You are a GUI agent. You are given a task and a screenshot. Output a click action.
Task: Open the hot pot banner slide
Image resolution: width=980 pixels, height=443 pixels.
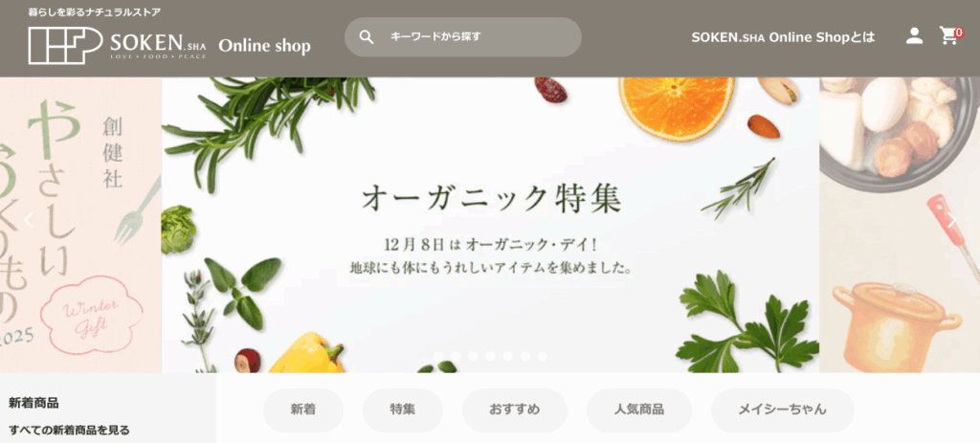900,225
